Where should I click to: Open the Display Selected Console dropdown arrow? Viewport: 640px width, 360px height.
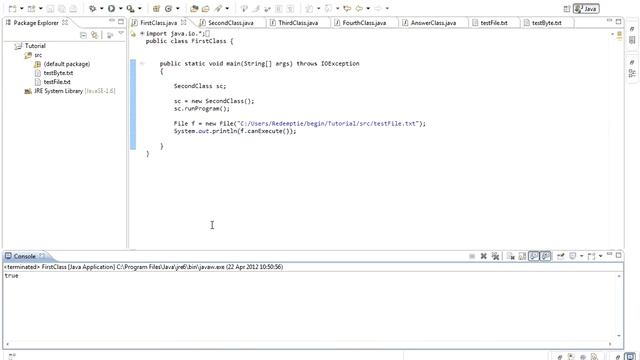pos(582,256)
